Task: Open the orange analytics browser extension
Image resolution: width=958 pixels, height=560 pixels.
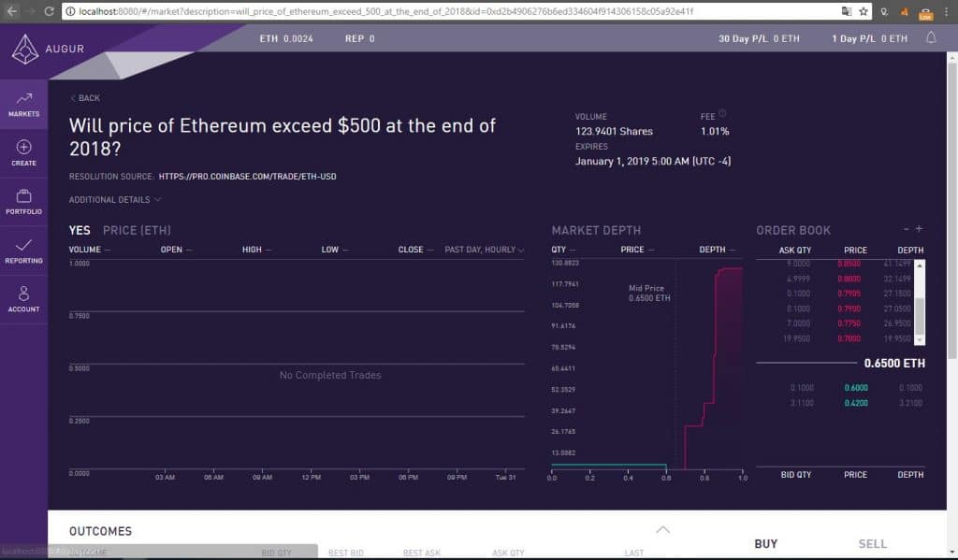Action: (905, 11)
